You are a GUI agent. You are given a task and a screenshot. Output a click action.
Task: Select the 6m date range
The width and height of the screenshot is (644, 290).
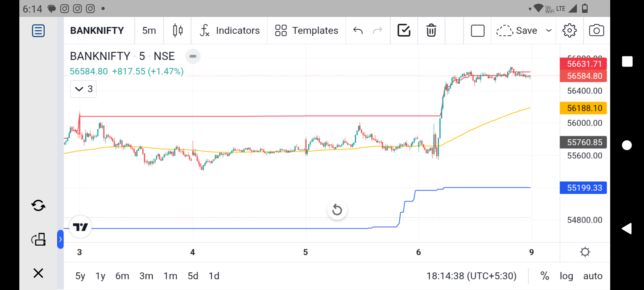click(122, 276)
